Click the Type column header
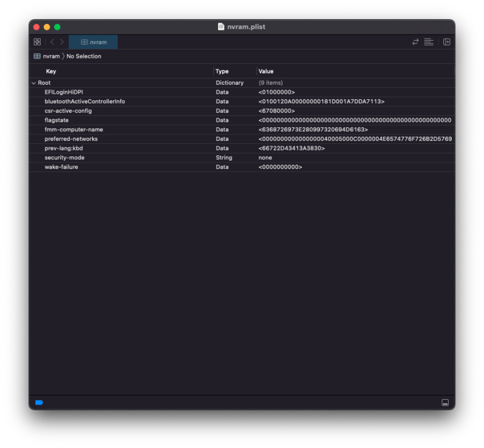 coord(222,71)
